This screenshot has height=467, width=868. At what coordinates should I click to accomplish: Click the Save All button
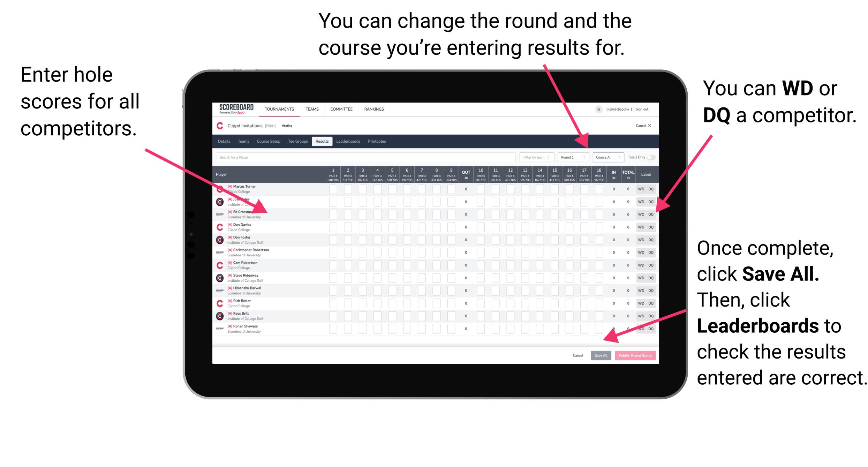[601, 355]
